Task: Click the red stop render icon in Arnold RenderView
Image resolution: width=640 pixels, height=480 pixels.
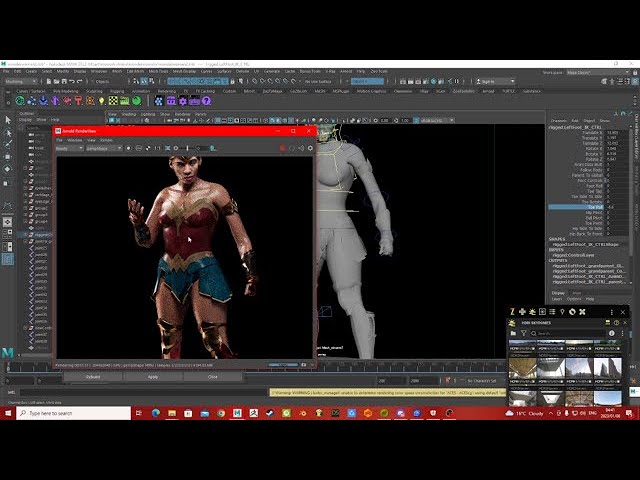Action: tap(282, 148)
